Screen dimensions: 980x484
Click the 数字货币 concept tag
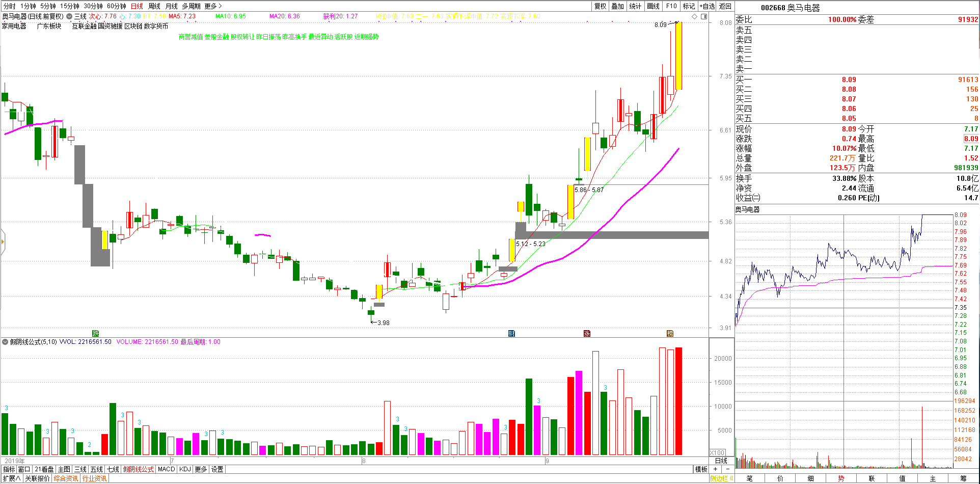click(x=156, y=26)
